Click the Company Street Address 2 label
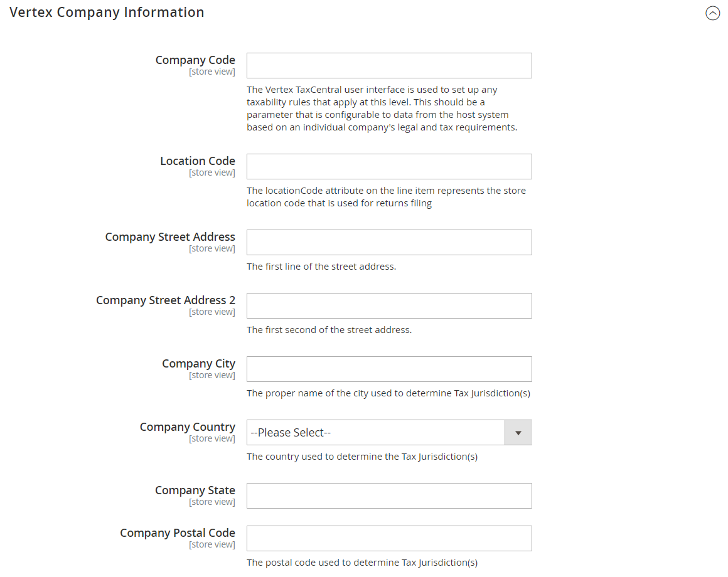The width and height of the screenshot is (728, 577). (x=166, y=300)
